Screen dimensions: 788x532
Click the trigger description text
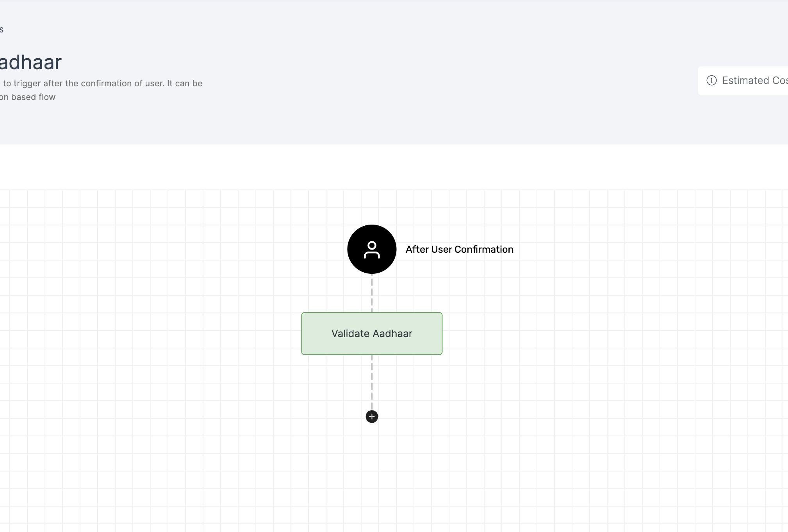(x=101, y=90)
